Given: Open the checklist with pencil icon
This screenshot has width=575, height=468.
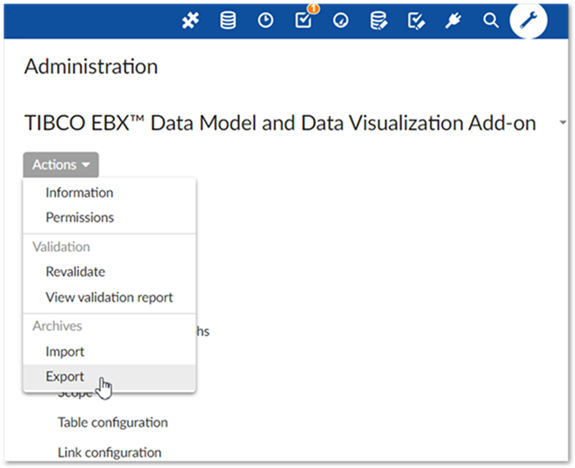Looking at the screenshot, I should (416, 21).
